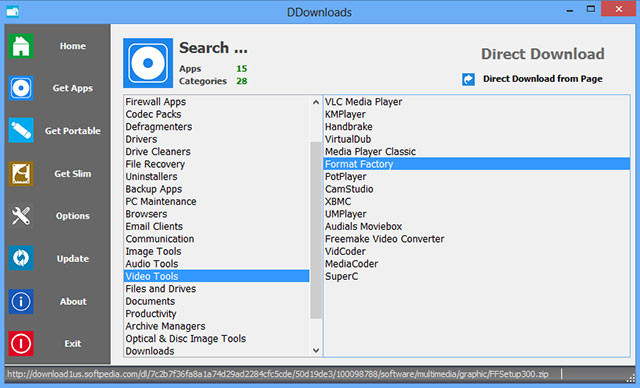Viewport: 640px width, 388px height.
Task: Click the Search ... heading
Action: (x=213, y=48)
